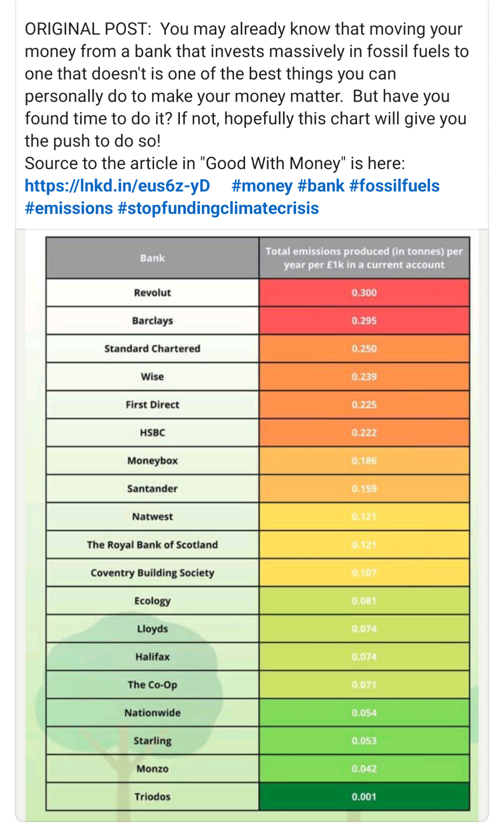Open the #bank hashtag

coord(321,186)
